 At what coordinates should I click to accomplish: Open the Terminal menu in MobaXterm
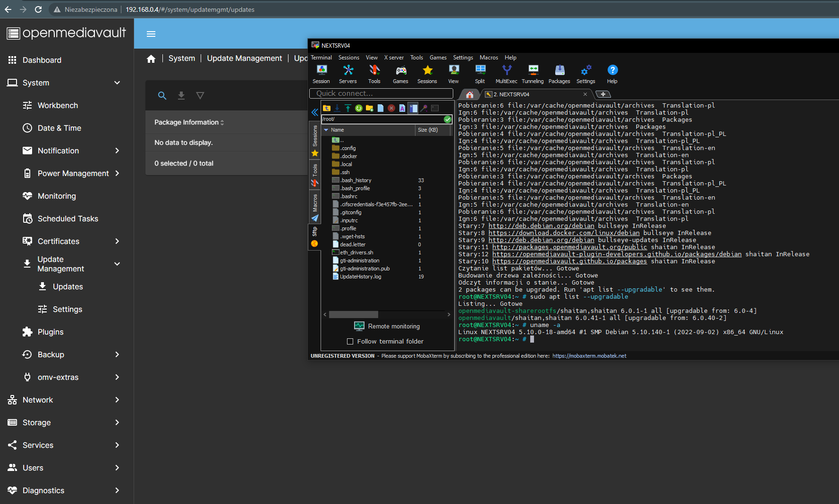[x=322, y=58]
